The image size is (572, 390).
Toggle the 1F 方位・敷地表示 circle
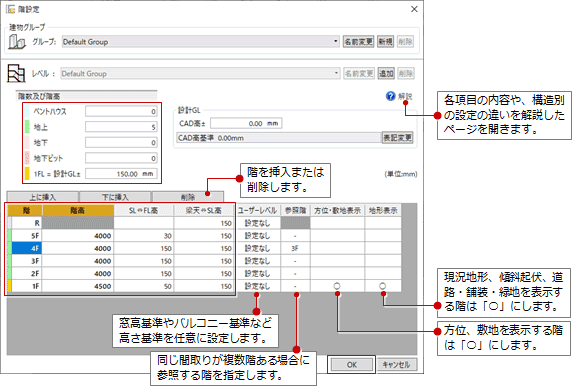point(337,286)
